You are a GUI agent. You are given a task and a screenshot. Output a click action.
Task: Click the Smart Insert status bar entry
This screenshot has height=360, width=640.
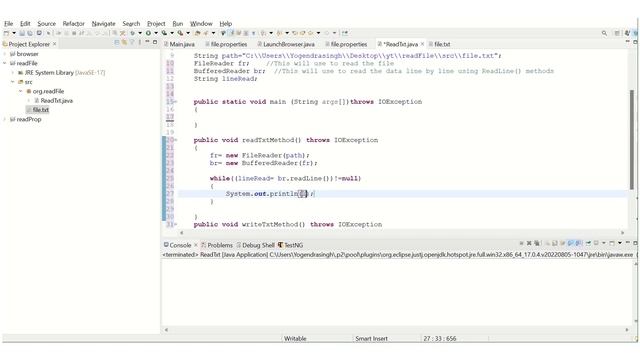[371, 338]
